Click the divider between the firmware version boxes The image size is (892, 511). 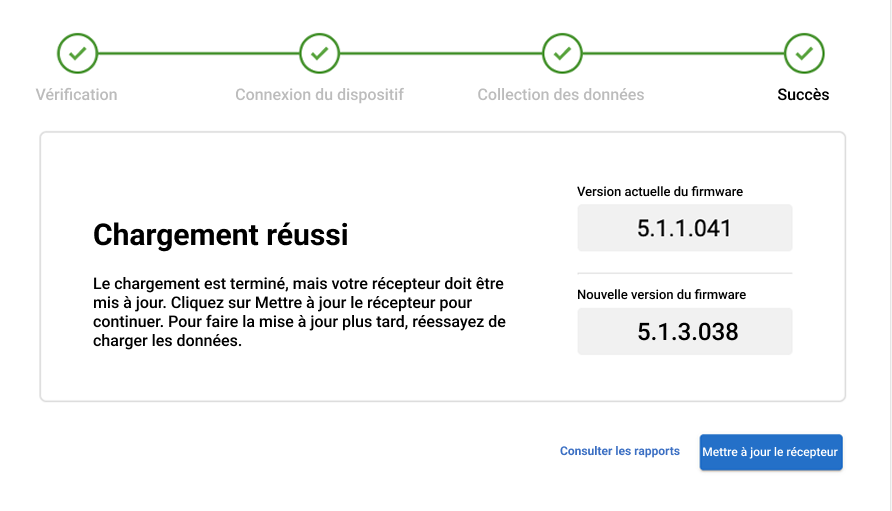coord(684,273)
